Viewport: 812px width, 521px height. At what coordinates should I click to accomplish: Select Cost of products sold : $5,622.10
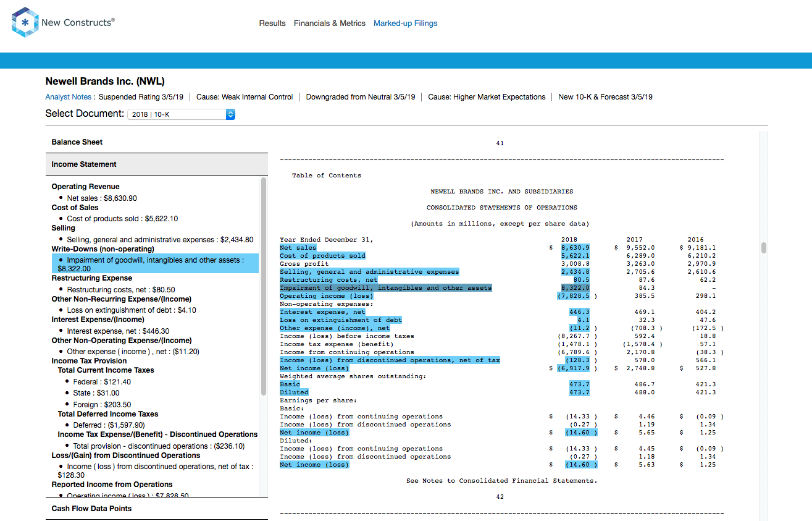pos(122,219)
